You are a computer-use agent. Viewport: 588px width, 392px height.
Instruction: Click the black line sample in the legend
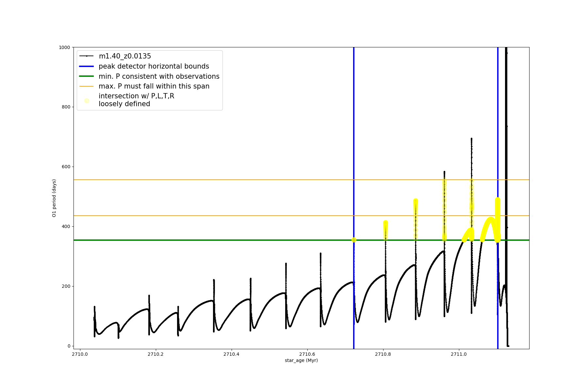pyautogui.click(x=87, y=56)
